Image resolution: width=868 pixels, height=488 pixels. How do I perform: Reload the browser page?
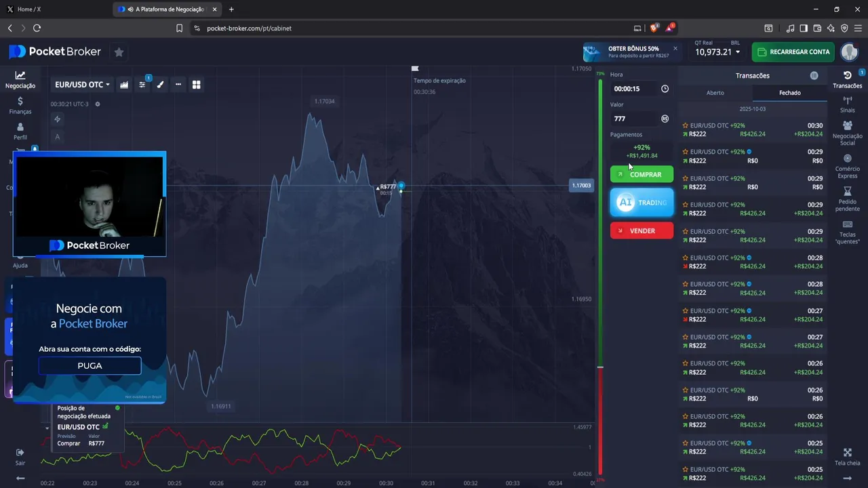point(37,28)
